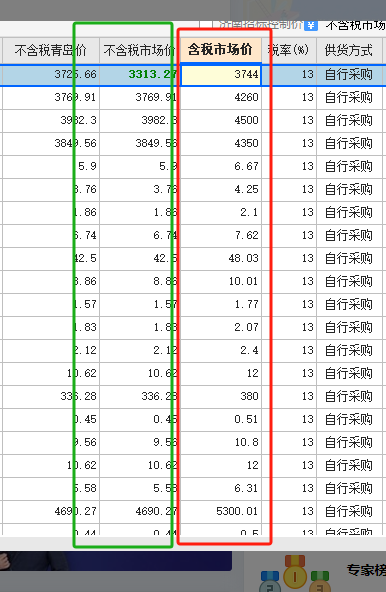Click 3982.3 in the 不含税市场价 column
The image size is (386, 592).
(x=139, y=121)
